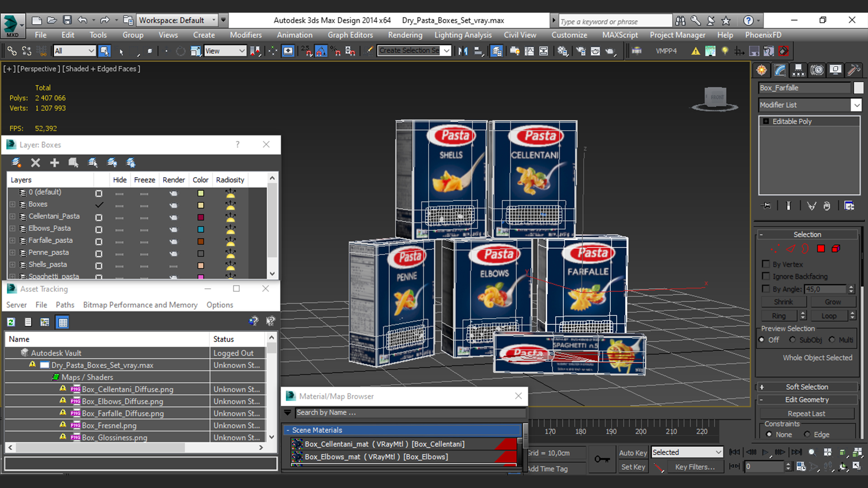Switch Asset Tracking to table view
Image resolution: width=868 pixels, height=488 pixels.
point(62,322)
